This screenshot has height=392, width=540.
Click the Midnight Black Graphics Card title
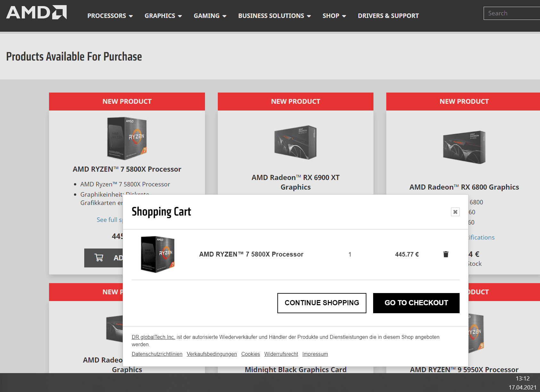296,370
